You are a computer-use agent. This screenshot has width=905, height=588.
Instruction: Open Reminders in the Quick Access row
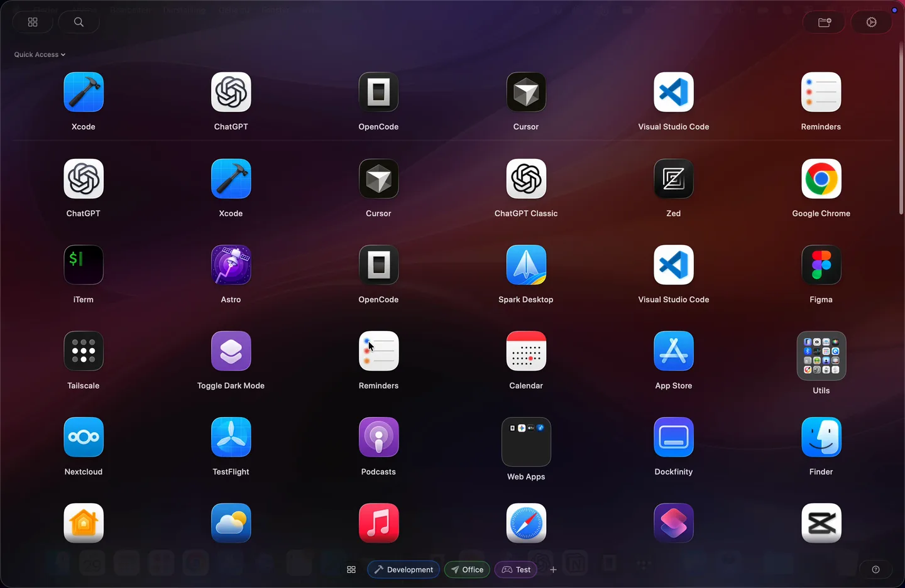(821, 92)
